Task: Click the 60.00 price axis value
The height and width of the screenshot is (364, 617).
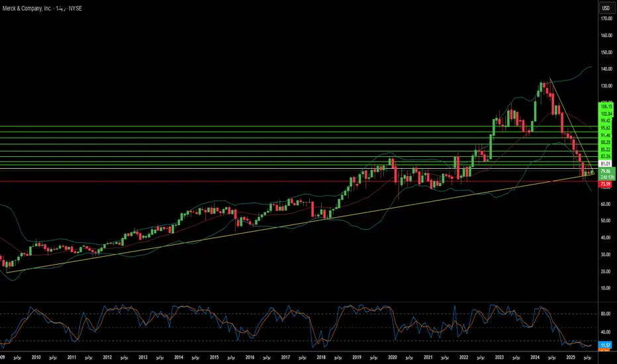Action: pos(606,204)
